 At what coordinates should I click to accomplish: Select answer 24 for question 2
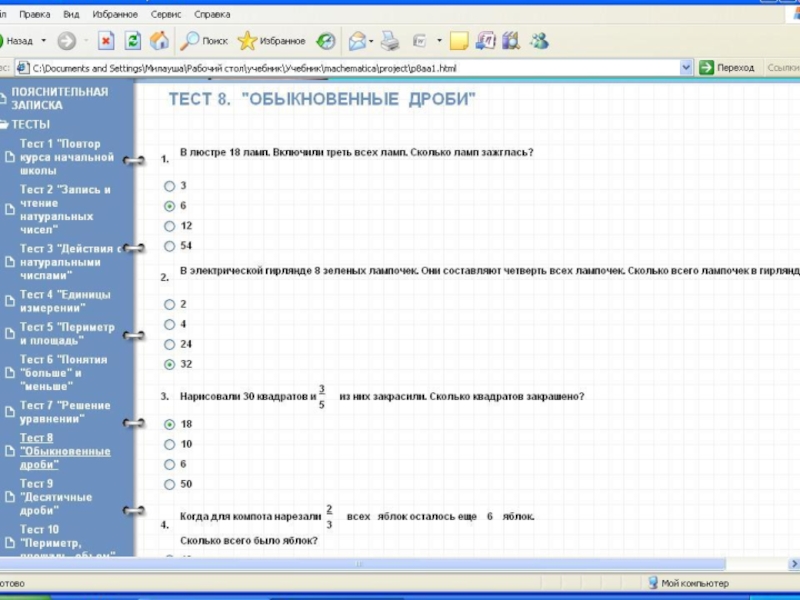(169, 344)
